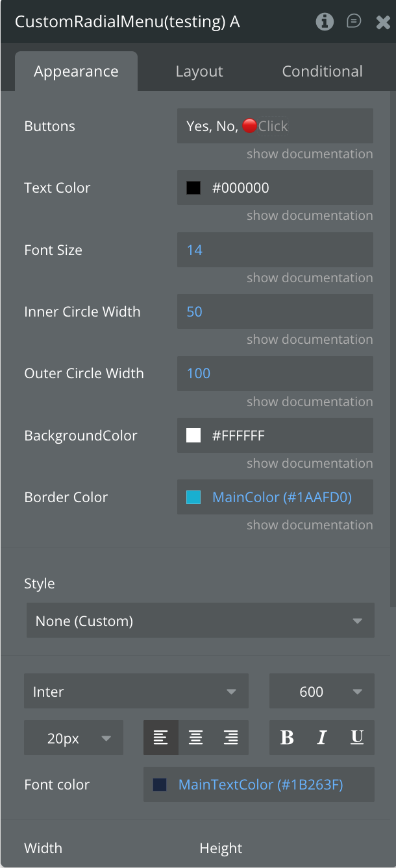The image size is (396, 868).
Task: Click the black Text Color swatch
Action: coord(193,188)
